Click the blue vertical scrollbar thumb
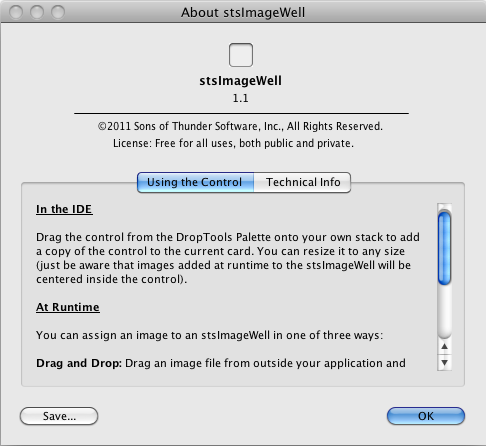Viewport: 486px width, 446px height. [444, 248]
